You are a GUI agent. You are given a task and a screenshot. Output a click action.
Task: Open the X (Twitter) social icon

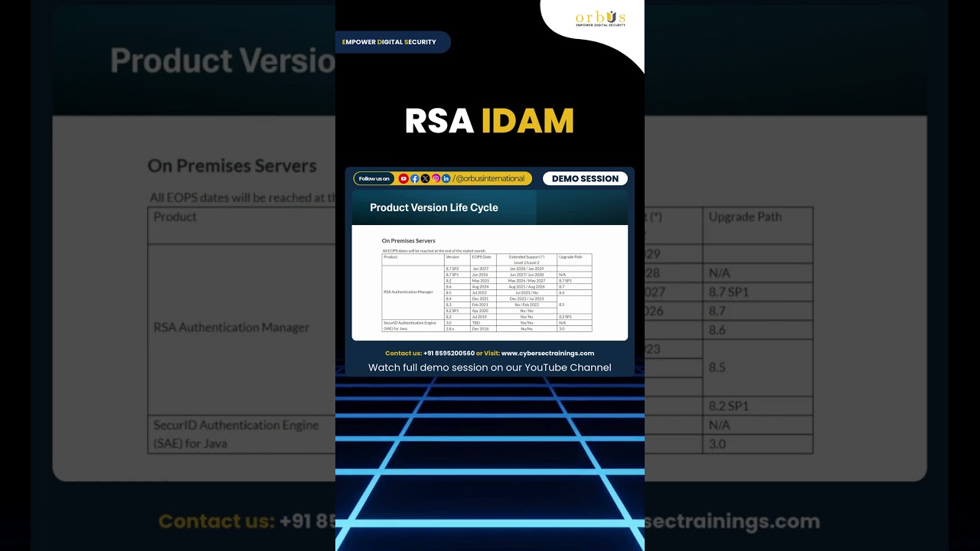pos(426,178)
